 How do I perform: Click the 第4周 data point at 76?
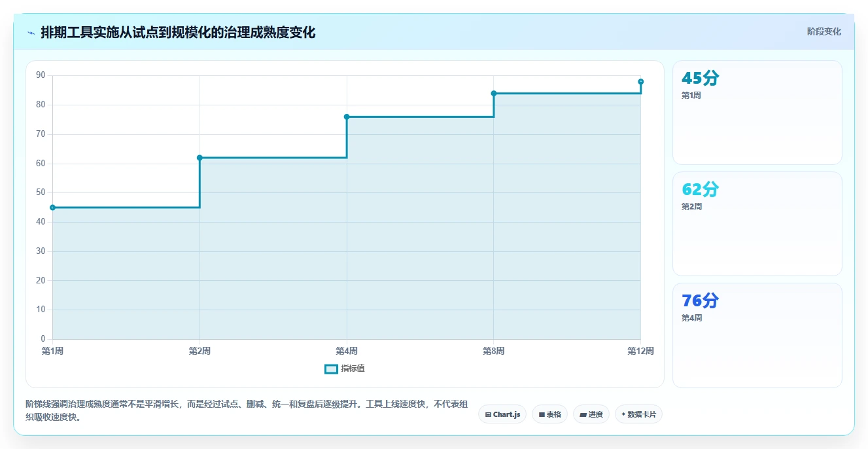(347, 117)
